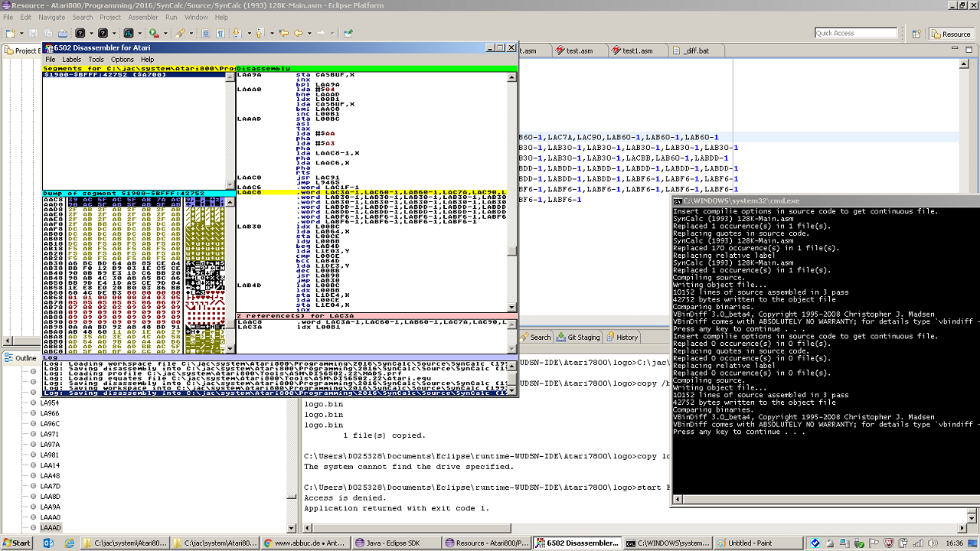Open dropdown next to second question-mark icon
Image resolution: width=980 pixels, height=551 pixels.
(113, 34)
